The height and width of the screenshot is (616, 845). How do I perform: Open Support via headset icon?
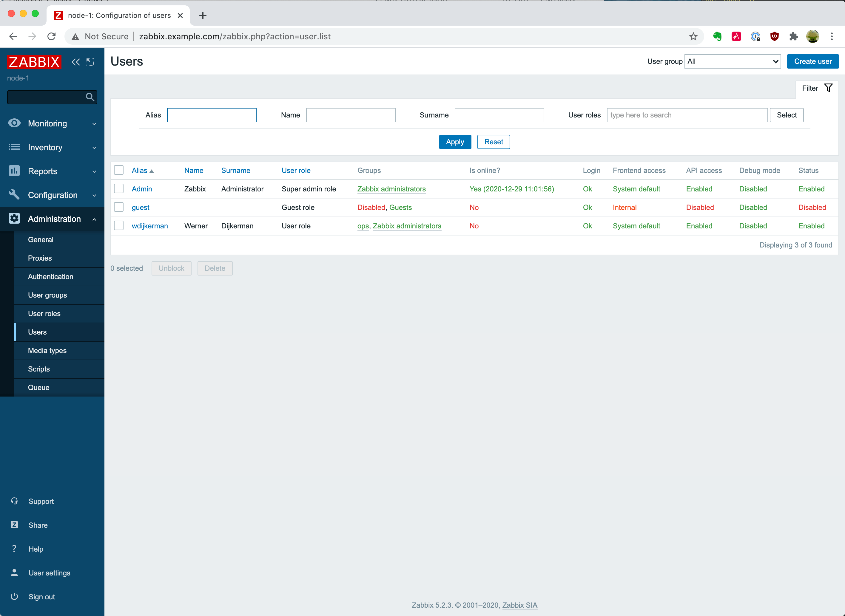tap(14, 501)
